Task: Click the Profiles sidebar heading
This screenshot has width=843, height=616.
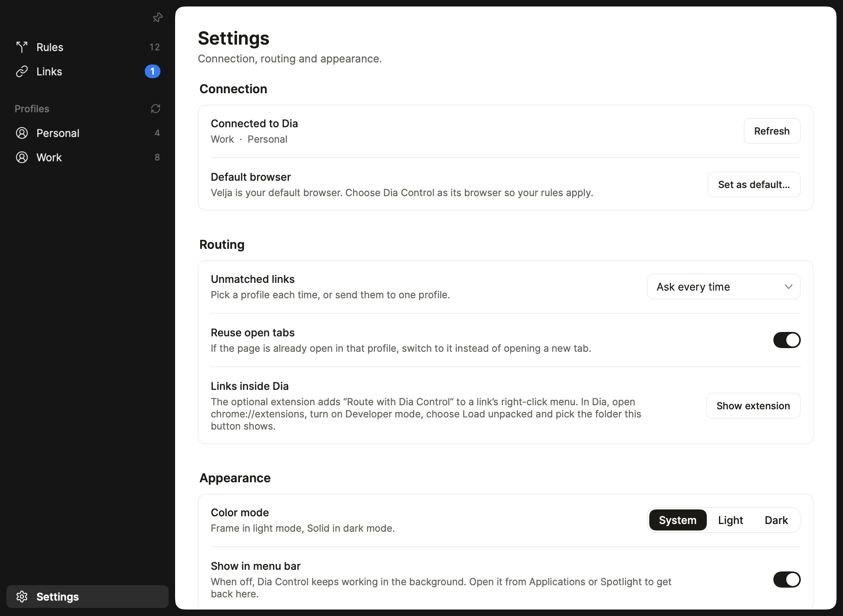Action: pyautogui.click(x=32, y=109)
